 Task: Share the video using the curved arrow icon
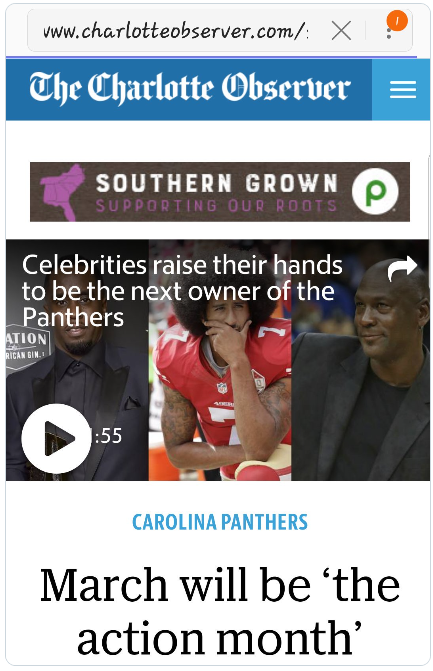(402, 267)
